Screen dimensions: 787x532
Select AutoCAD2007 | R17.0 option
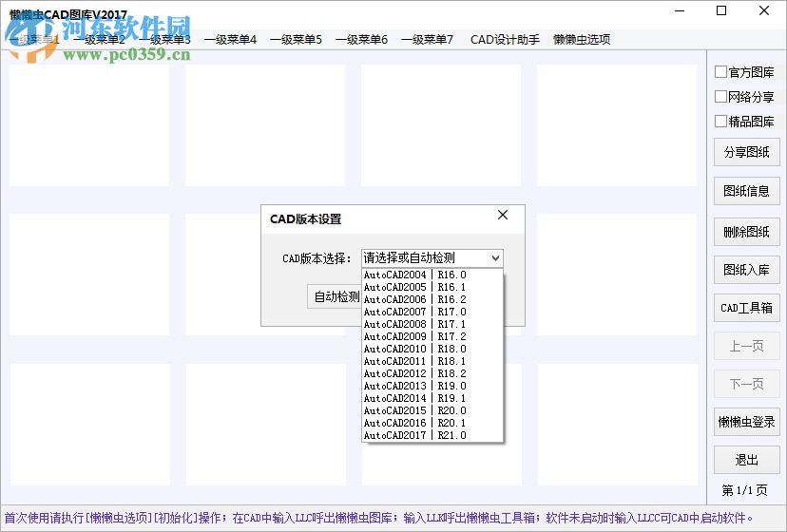click(x=432, y=312)
